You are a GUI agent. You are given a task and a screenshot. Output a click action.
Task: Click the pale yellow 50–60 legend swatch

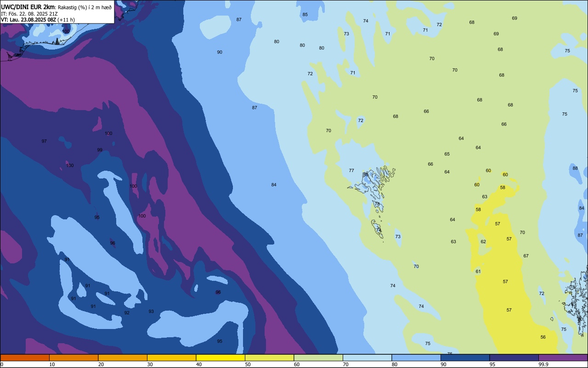269,357
